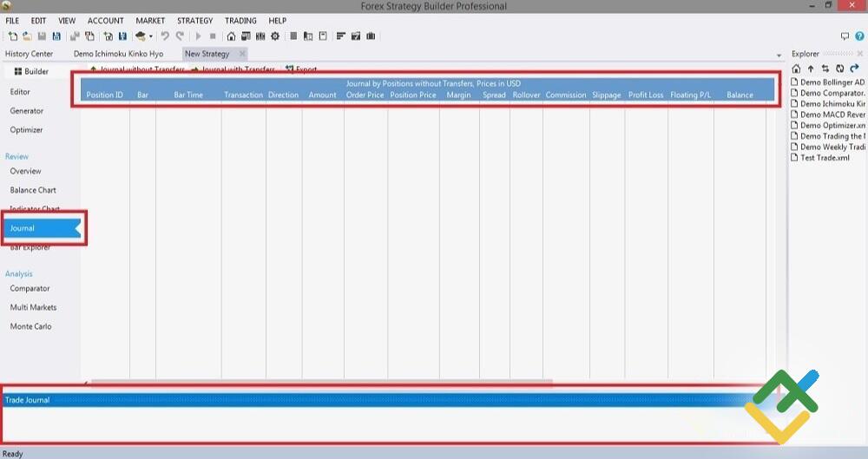Viewport: 868px width, 459px height.
Task: Click the Commission column header
Action: coord(566,95)
